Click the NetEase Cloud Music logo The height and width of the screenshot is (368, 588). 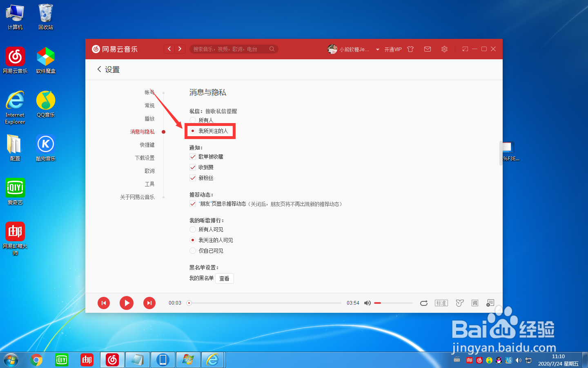pyautogui.click(x=115, y=49)
